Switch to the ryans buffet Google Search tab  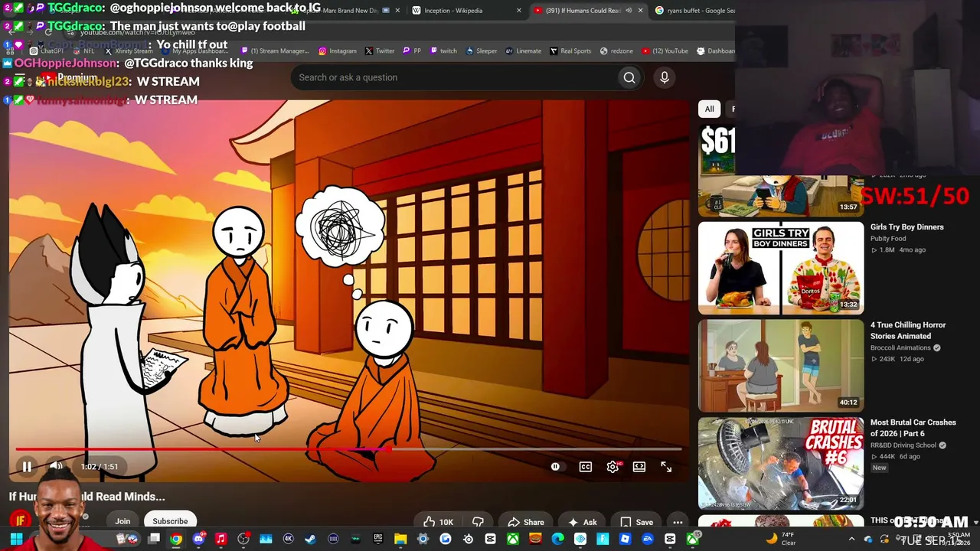coord(695,11)
